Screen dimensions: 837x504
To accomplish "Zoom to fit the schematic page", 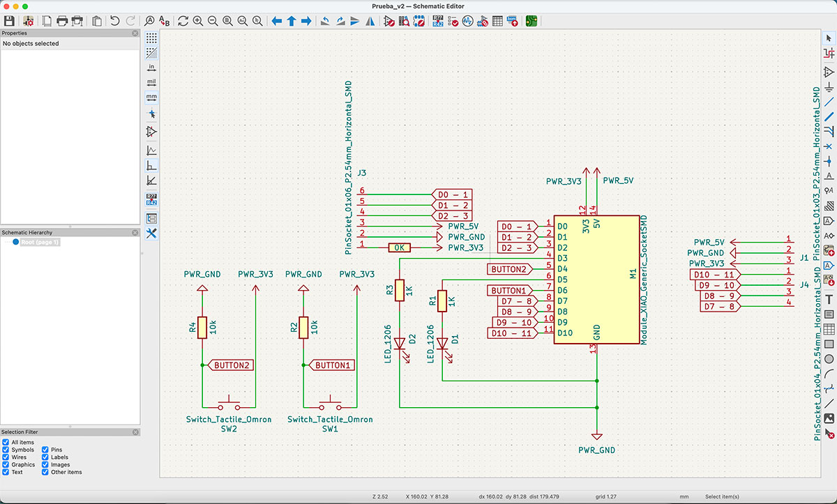I will [x=227, y=21].
